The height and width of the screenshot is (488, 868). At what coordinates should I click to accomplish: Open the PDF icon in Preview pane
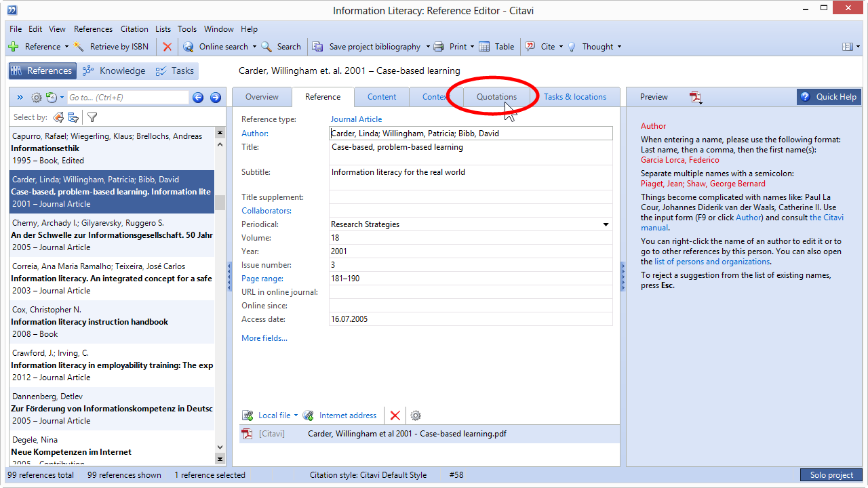tap(696, 98)
